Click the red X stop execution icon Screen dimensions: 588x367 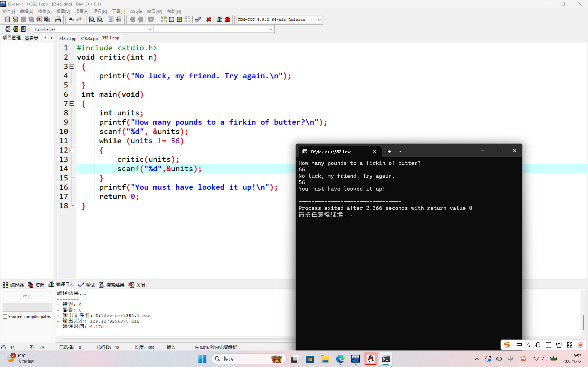coord(209,19)
